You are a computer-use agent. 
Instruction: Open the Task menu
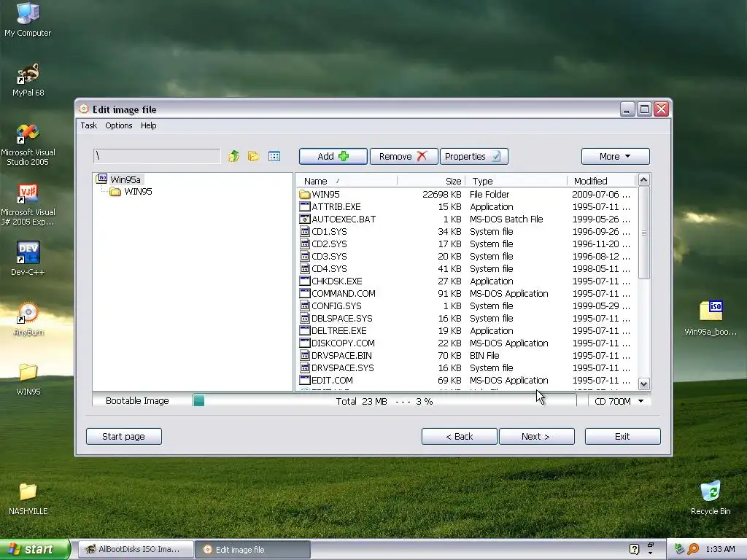pyautogui.click(x=88, y=125)
